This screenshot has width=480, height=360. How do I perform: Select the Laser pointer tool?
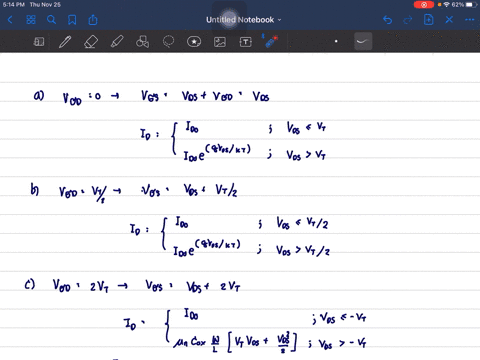tap(271, 41)
